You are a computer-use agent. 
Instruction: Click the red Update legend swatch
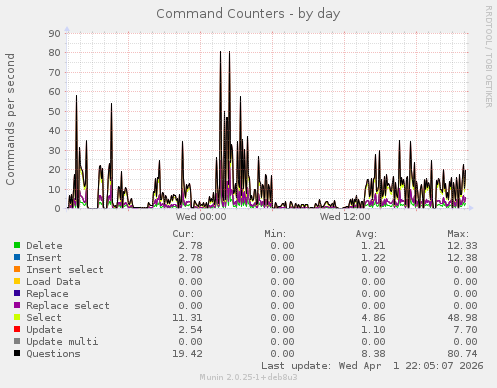pos(17,329)
